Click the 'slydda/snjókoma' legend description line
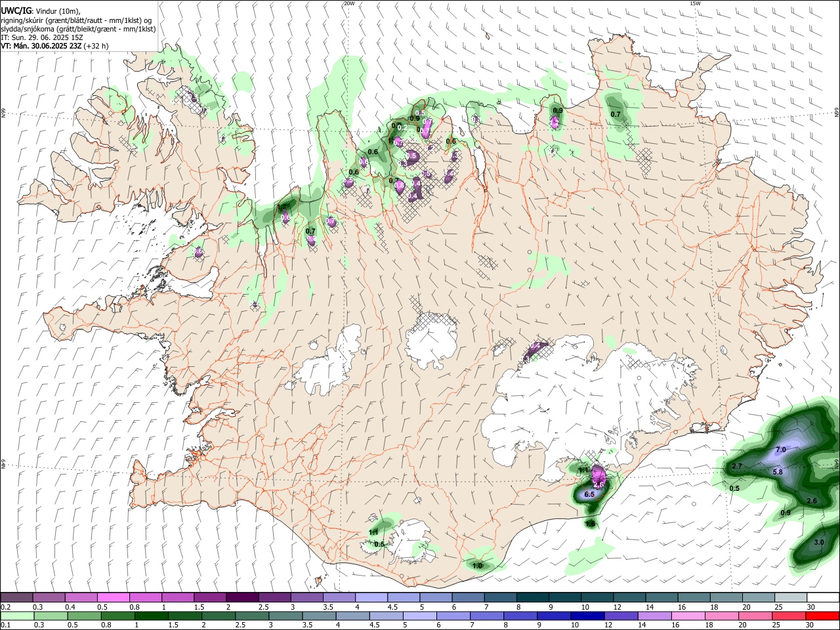This screenshot has width=840, height=630. [78, 29]
